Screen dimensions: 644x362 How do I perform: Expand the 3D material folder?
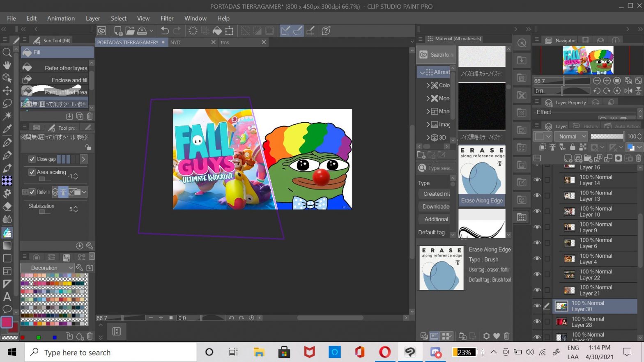coord(428,137)
